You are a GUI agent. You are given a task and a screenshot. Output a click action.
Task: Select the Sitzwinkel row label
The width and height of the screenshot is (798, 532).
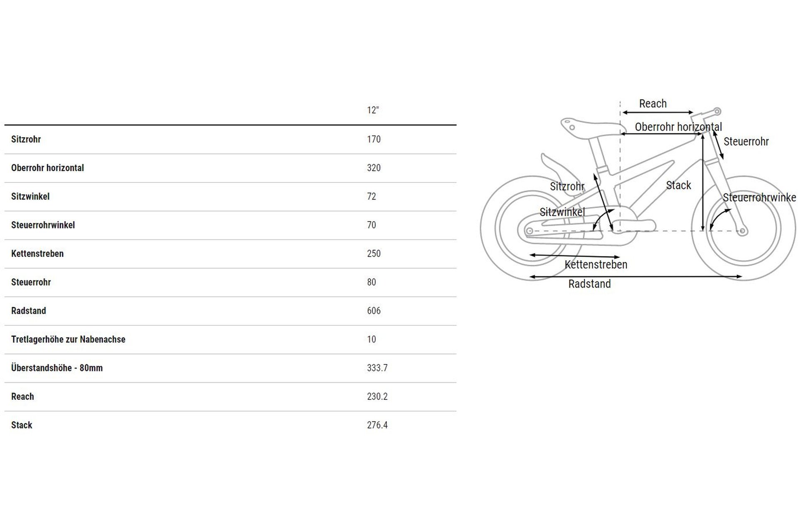pos(30,196)
